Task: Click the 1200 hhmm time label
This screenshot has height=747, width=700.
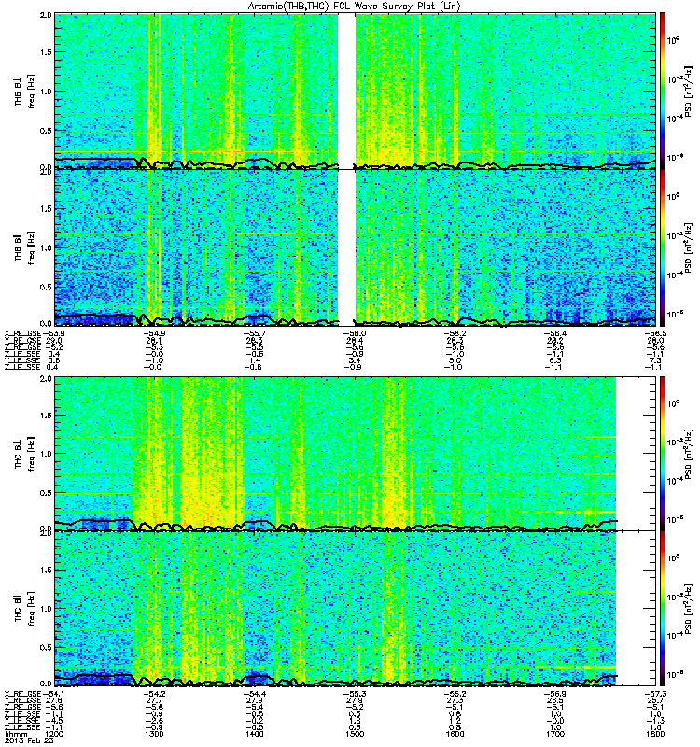Action: coord(53,734)
